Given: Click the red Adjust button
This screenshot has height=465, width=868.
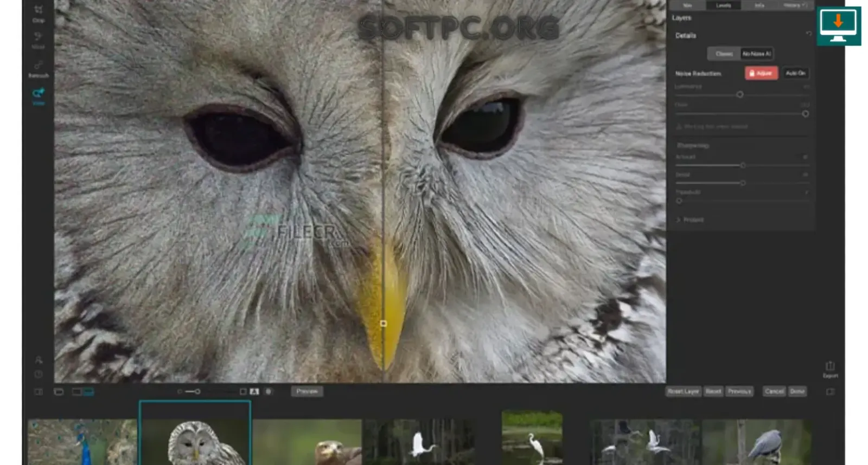Looking at the screenshot, I should click(x=761, y=73).
